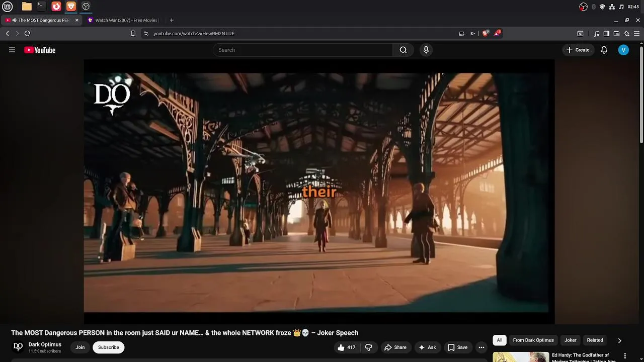
Task: Open Brave Shields lion icon
Action: pos(485,33)
